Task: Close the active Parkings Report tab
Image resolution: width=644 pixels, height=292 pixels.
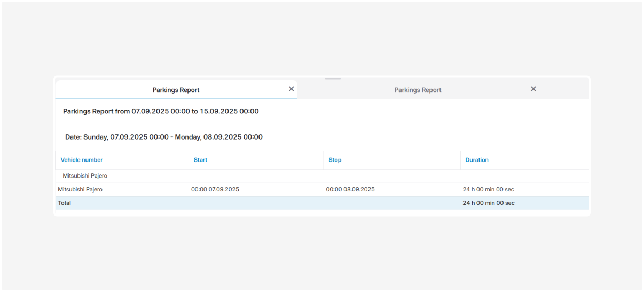Action: [x=291, y=89]
